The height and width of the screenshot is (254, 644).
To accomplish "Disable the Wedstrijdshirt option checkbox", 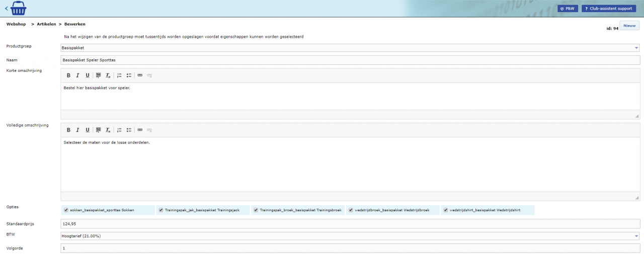I will coord(445,210).
